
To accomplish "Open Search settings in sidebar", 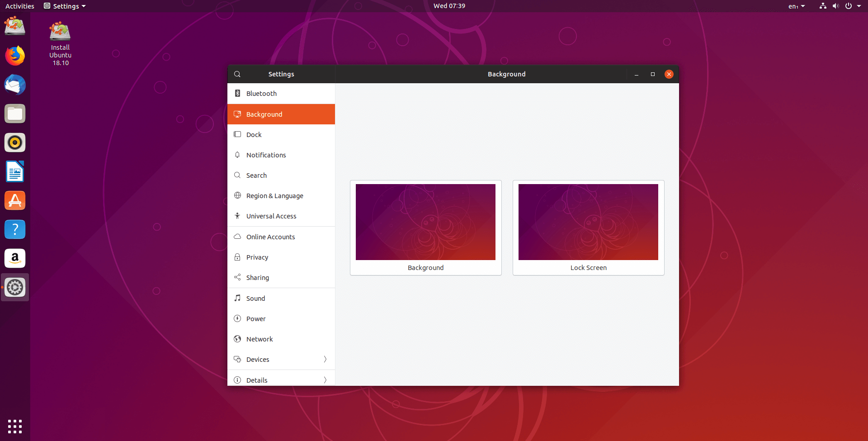I will point(281,175).
